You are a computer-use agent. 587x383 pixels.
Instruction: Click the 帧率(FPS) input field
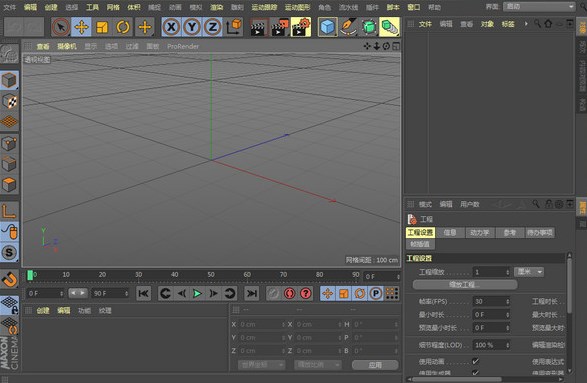pyautogui.click(x=491, y=301)
